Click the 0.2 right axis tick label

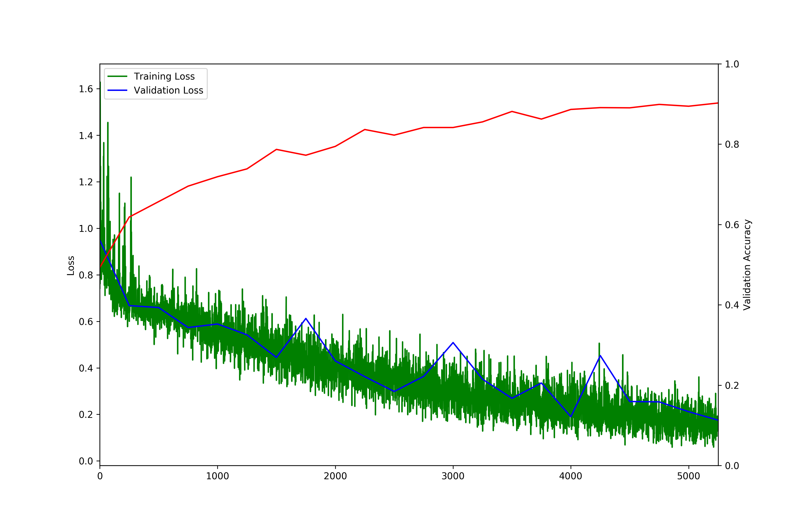tap(732, 385)
